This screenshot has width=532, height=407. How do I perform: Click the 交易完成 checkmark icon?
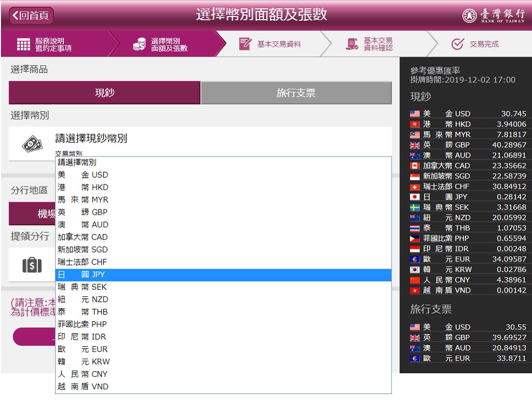[458, 44]
